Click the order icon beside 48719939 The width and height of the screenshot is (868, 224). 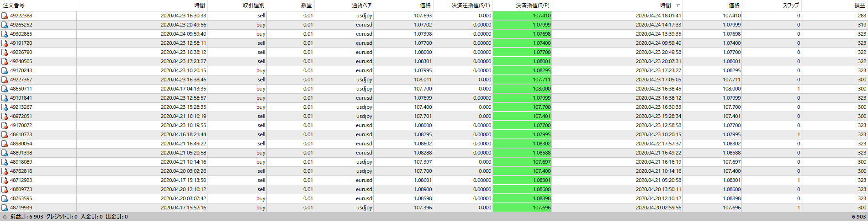5,208
